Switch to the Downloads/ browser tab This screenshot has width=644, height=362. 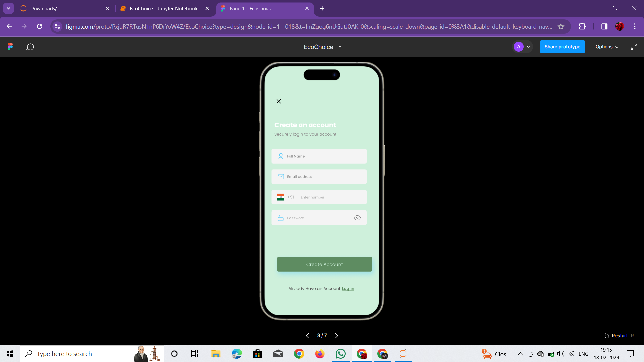pos(64,8)
